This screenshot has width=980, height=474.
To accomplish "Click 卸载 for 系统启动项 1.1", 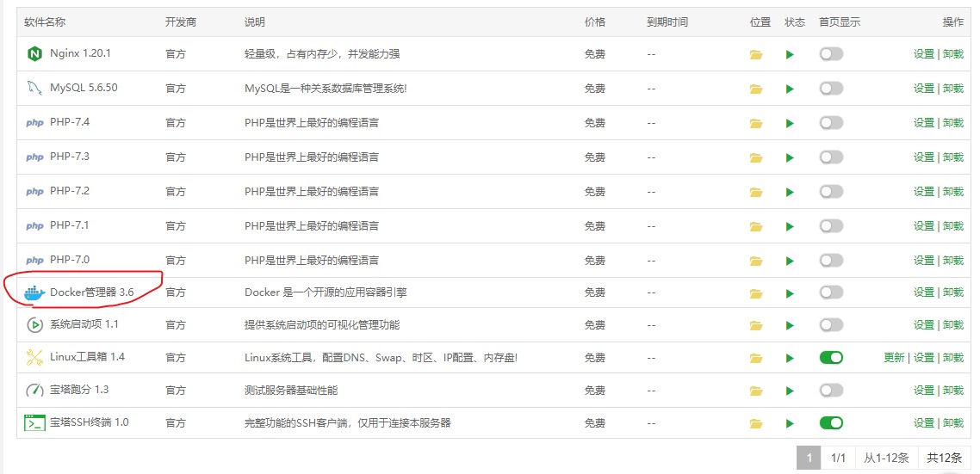I will [x=953, y=324].
